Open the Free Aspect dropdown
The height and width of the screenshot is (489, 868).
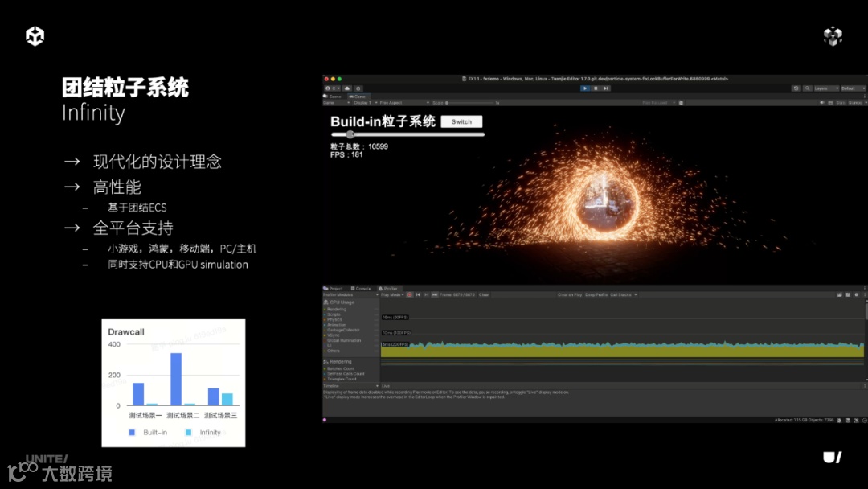tap(404, 102)
